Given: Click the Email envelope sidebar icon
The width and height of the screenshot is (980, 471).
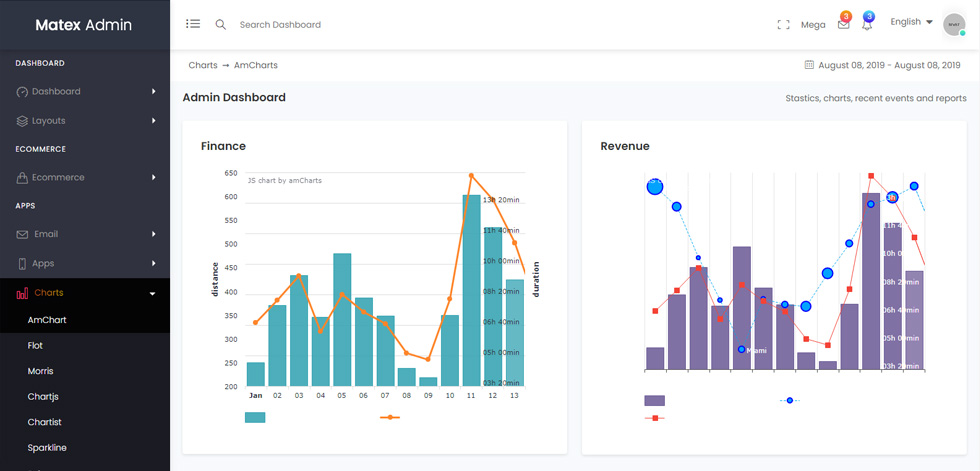Looking at the screenshot, I should click(22, 234).
